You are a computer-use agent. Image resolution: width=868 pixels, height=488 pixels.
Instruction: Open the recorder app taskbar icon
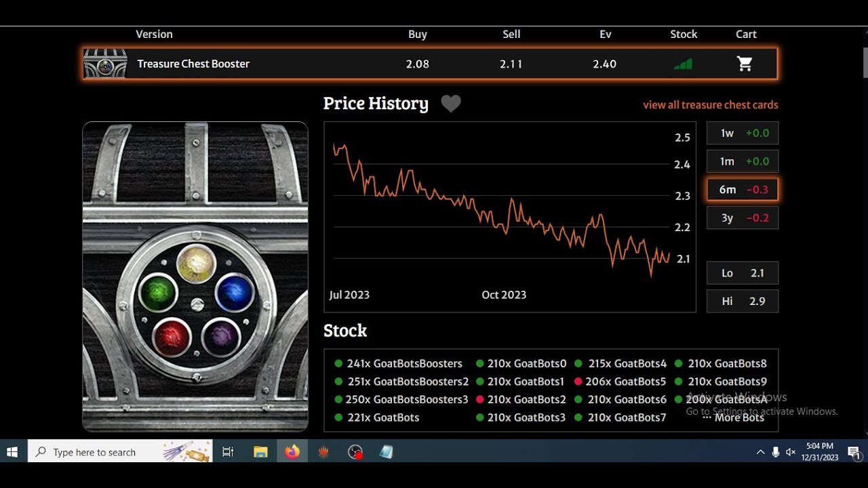coord(355,452)
